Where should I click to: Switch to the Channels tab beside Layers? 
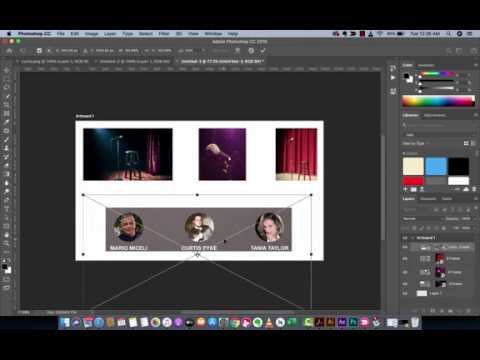428,199
